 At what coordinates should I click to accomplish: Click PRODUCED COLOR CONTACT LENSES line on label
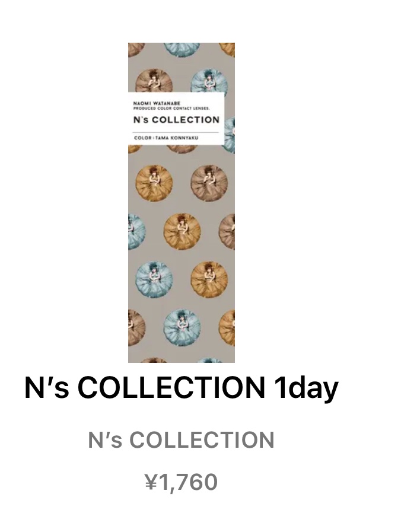coord(171,109)
